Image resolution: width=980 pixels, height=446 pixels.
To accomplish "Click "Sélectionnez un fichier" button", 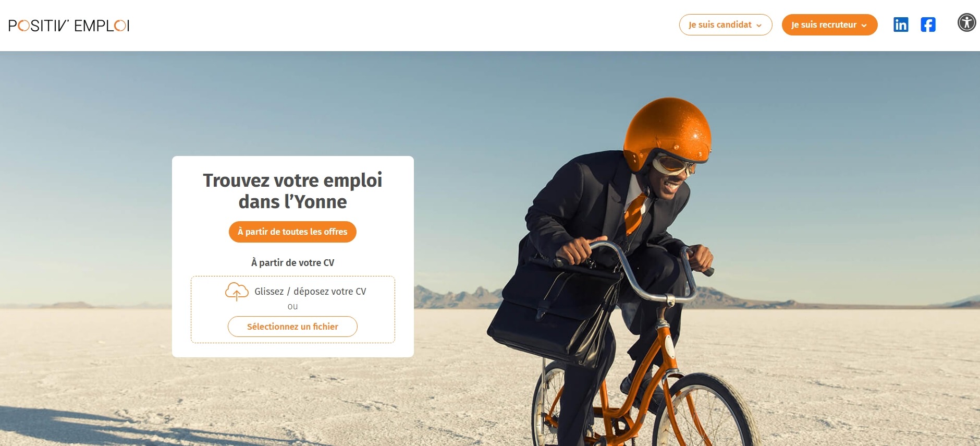I will (x=292, y=327).
